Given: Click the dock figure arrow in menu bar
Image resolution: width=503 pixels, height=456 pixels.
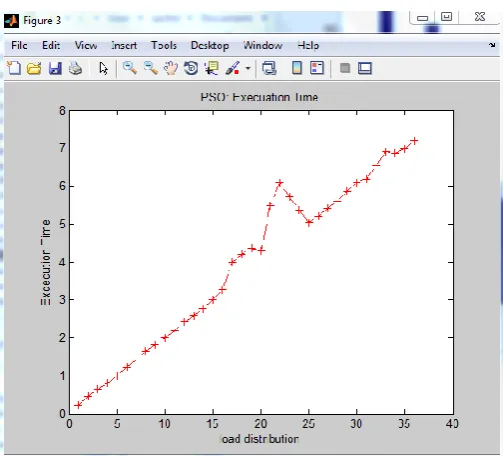Looking at the screenshot, I should tap(492, 45).
